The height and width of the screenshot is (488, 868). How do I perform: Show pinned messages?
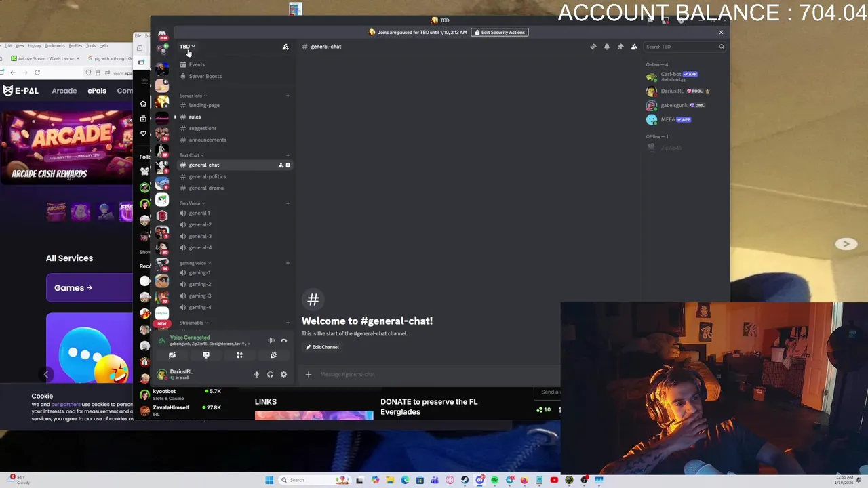coord(620,47)
